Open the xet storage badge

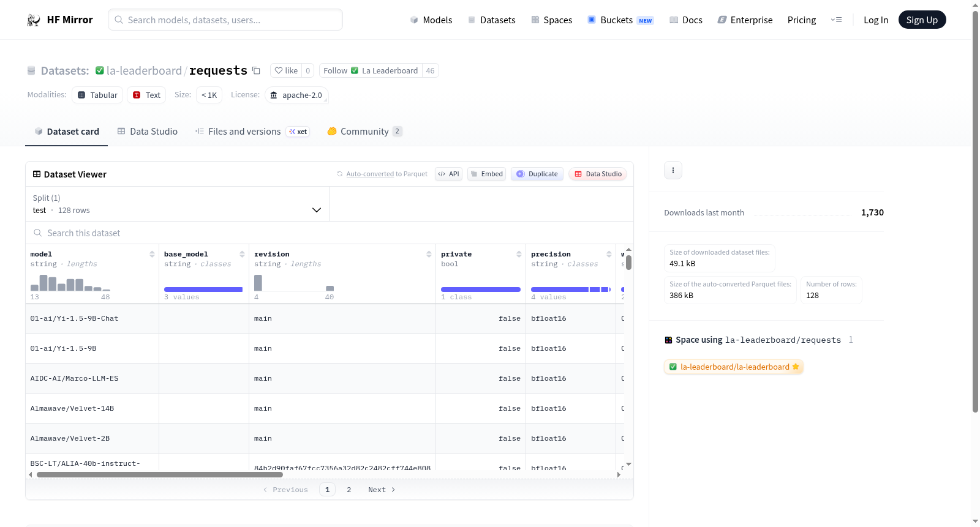298,132
